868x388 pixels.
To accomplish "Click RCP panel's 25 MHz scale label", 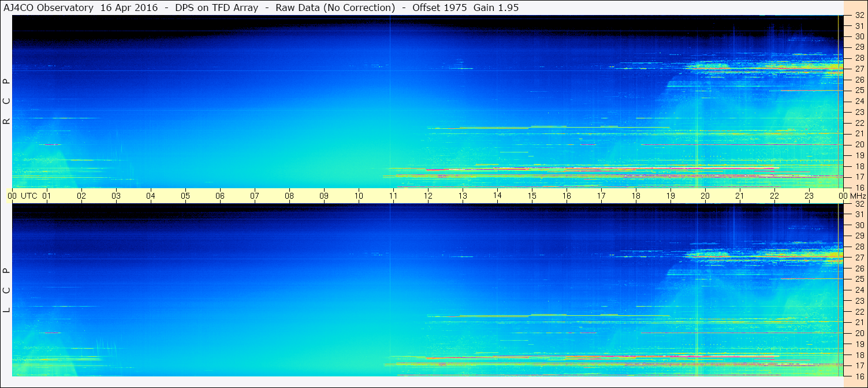I will pyautogui.click(x=859, y=91).
